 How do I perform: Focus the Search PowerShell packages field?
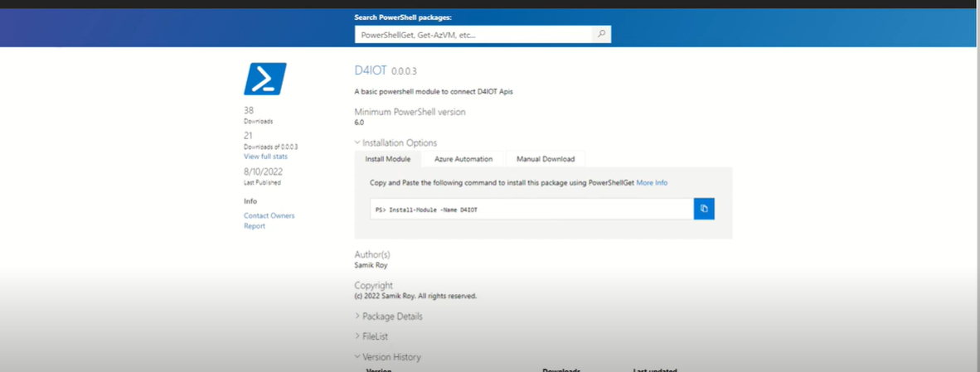(473, 34)
